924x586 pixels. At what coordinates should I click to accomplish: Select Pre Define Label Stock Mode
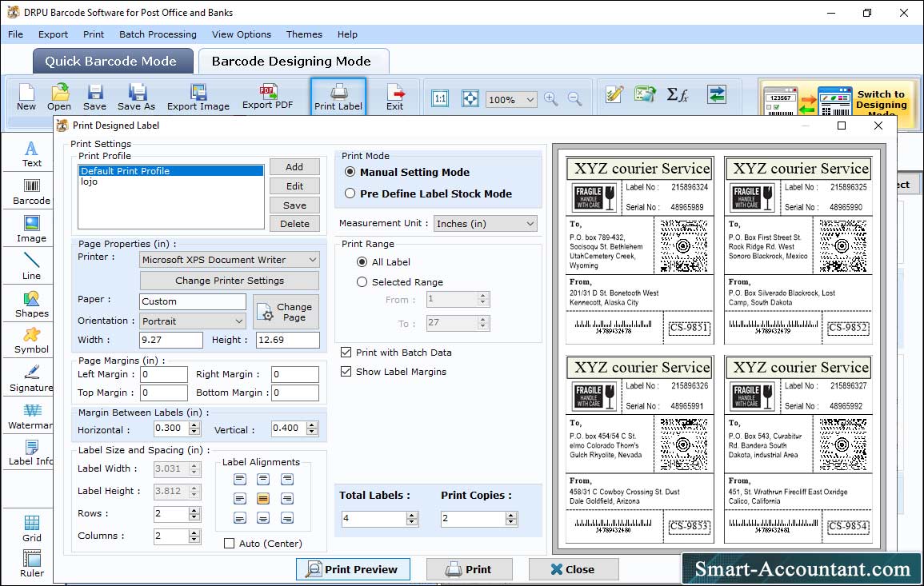[350, 193]
